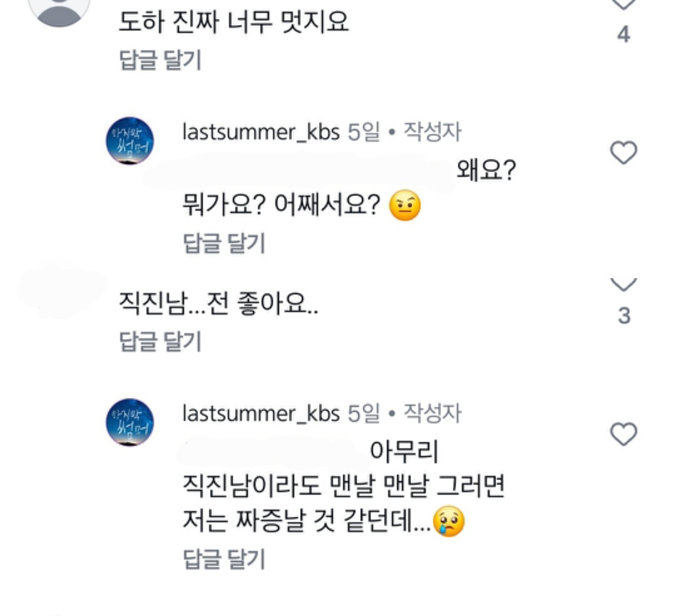Tap the gray default avatar at the top
This screenshot has width=676, height=616.
click(x=59, y=10)
